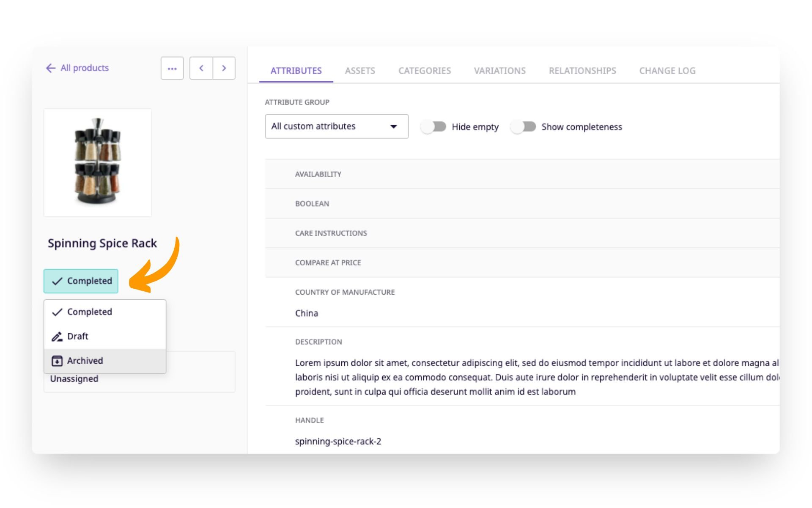The width and height of the screenshot is (812, 508).
Task: Enable the Hide empty toggle
Action: tap(434, 126)
